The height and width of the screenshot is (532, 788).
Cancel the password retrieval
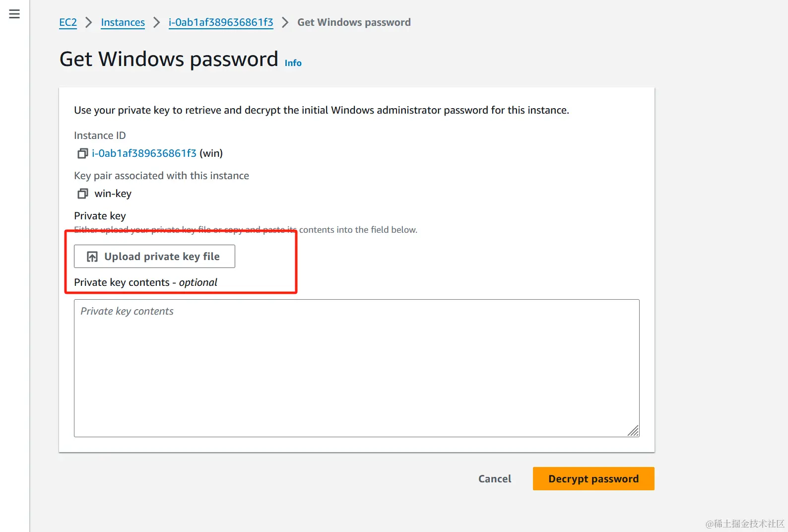494,479
